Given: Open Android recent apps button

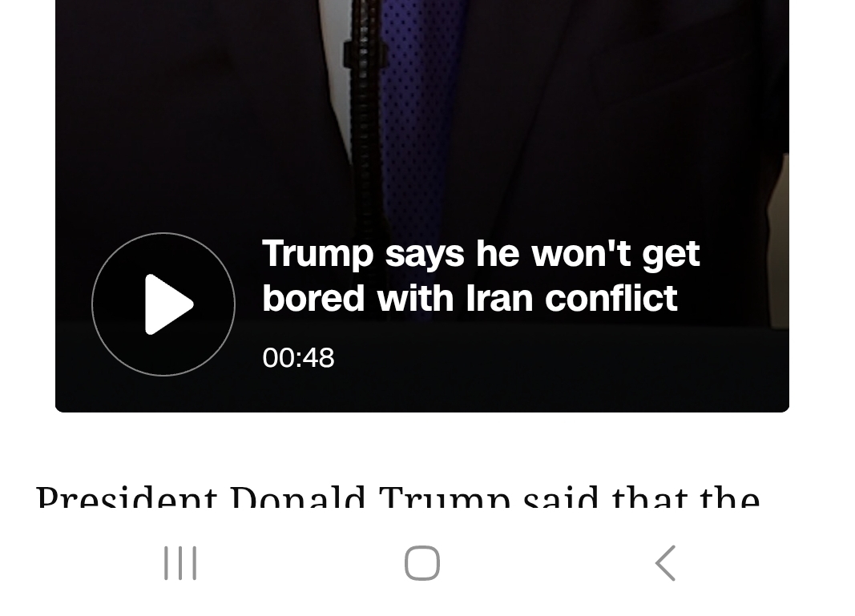Looking at the screenshot, I should coord(180,563).
